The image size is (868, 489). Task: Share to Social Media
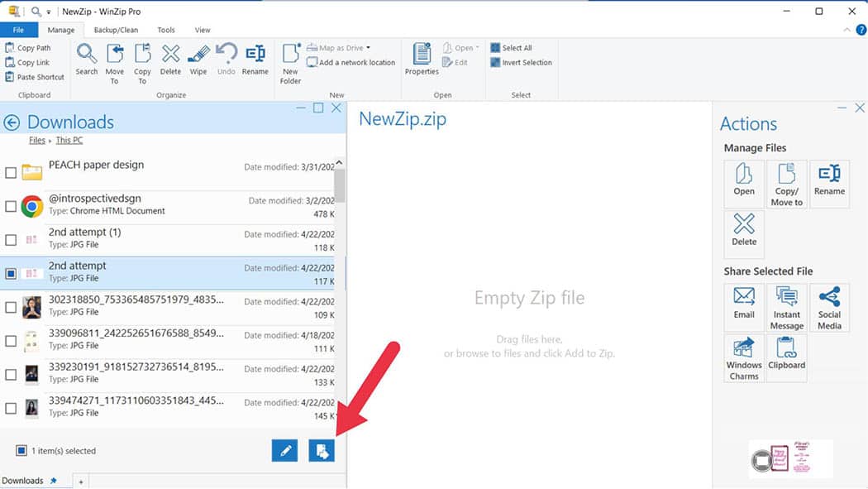829,308
